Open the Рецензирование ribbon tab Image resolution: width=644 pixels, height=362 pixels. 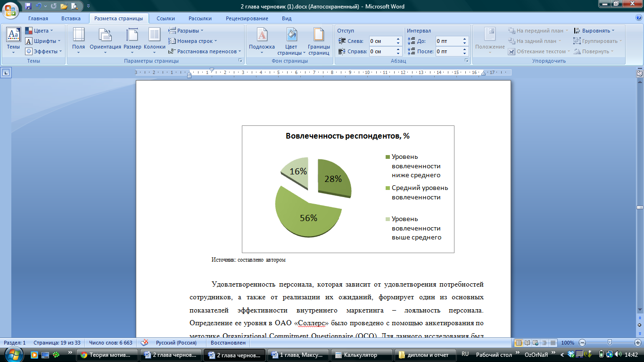pyautogui.click(x=247, y=18)
